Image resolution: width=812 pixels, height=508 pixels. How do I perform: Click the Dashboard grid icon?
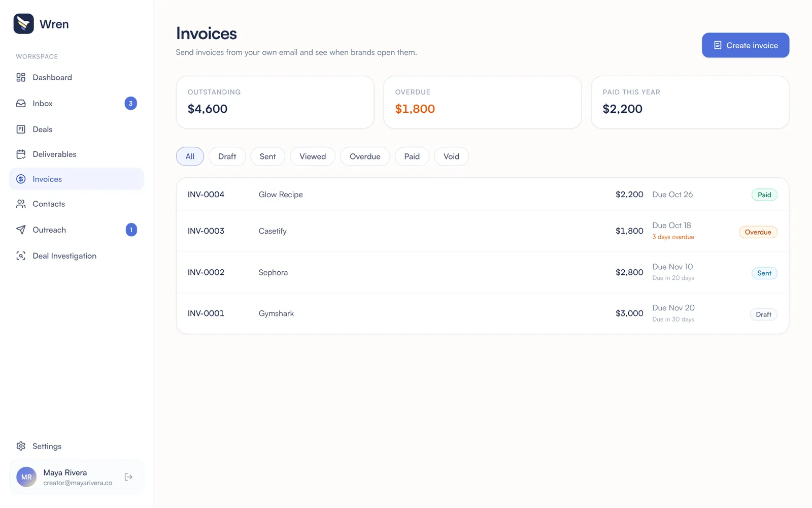tap(21, 77)
